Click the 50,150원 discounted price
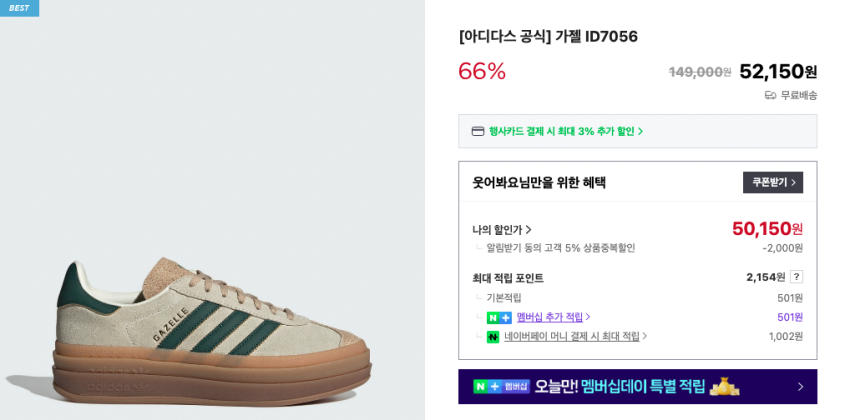 [x=767, y=229]
